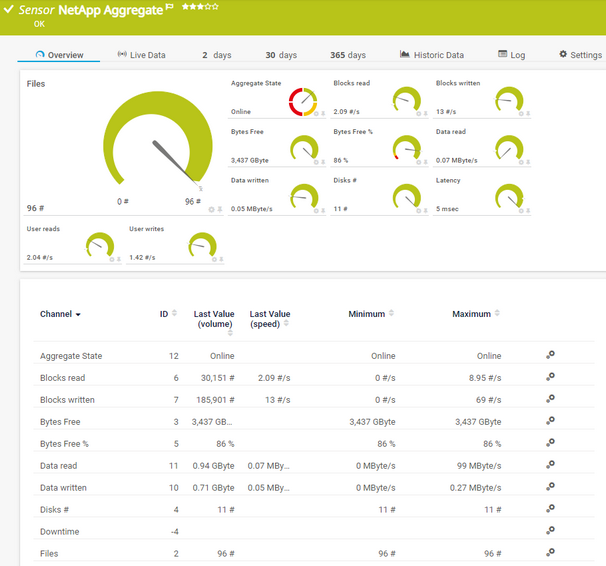This screenshot has height=566, width=606.
Task: Open the sensor Settings tab
Action: [580, 55]
